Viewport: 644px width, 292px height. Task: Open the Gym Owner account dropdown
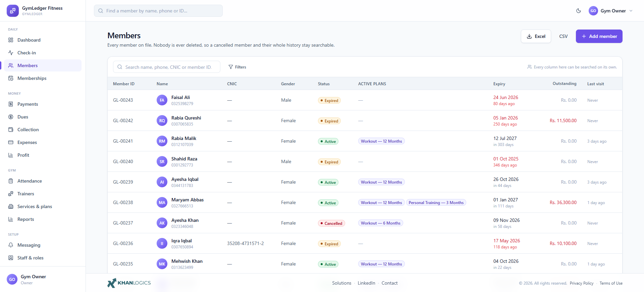tap(611, 11)
